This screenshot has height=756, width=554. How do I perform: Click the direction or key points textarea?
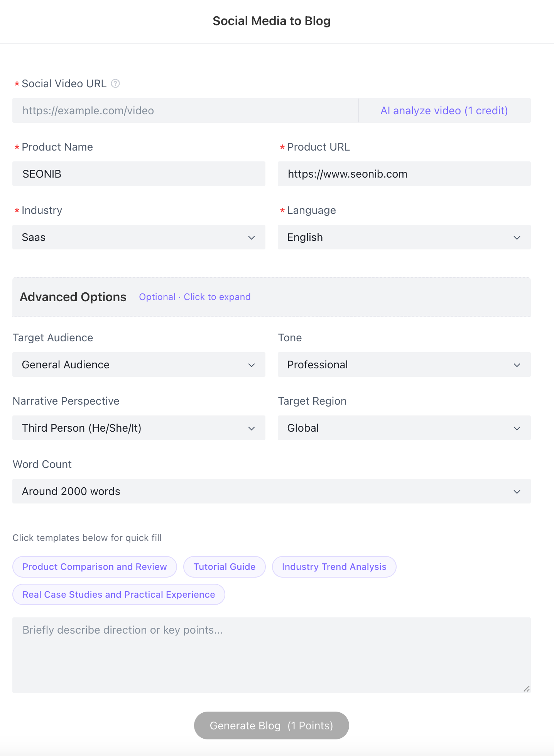point(271,655)
